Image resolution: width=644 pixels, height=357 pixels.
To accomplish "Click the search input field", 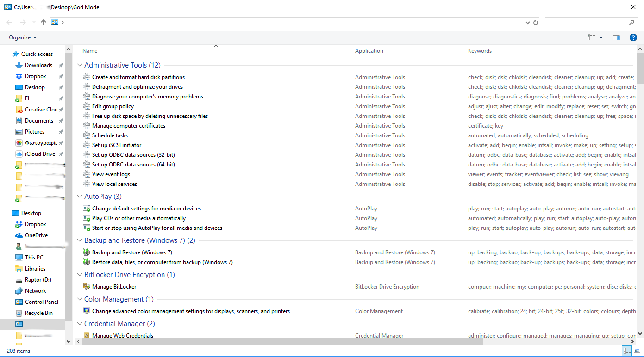I will click(586, 22).
